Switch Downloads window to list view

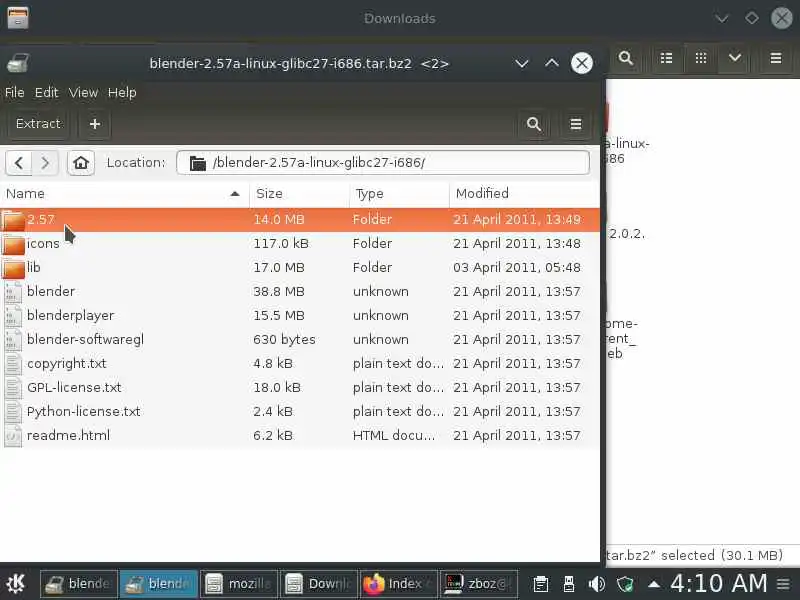666,58
